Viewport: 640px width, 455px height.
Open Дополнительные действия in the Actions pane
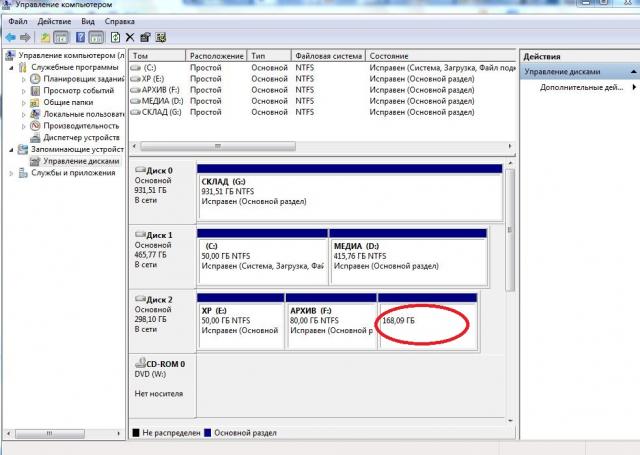(x=574, y=88)
